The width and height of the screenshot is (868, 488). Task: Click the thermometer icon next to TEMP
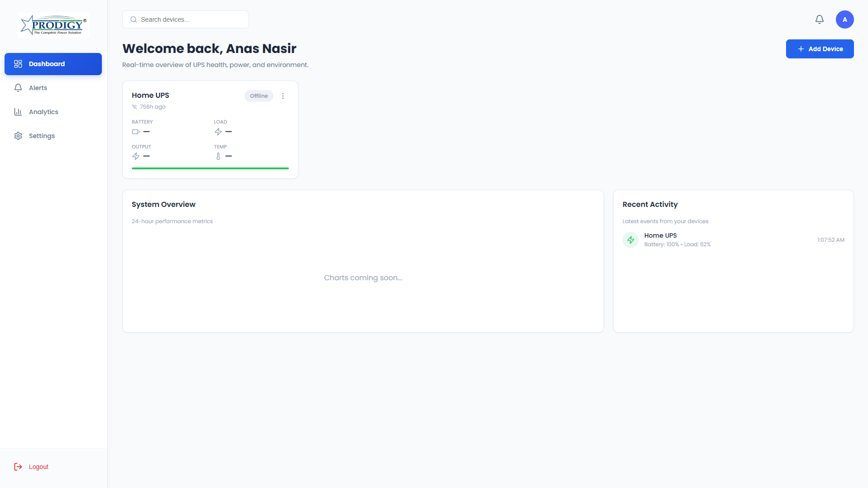pos(218,156)
